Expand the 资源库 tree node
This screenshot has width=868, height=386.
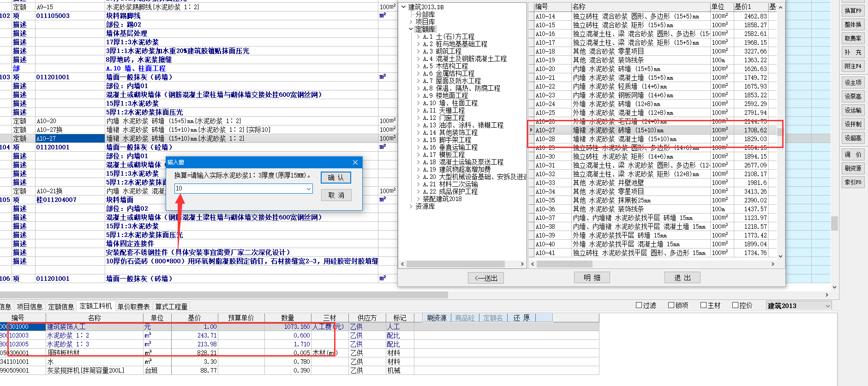(x=411, y=206)
